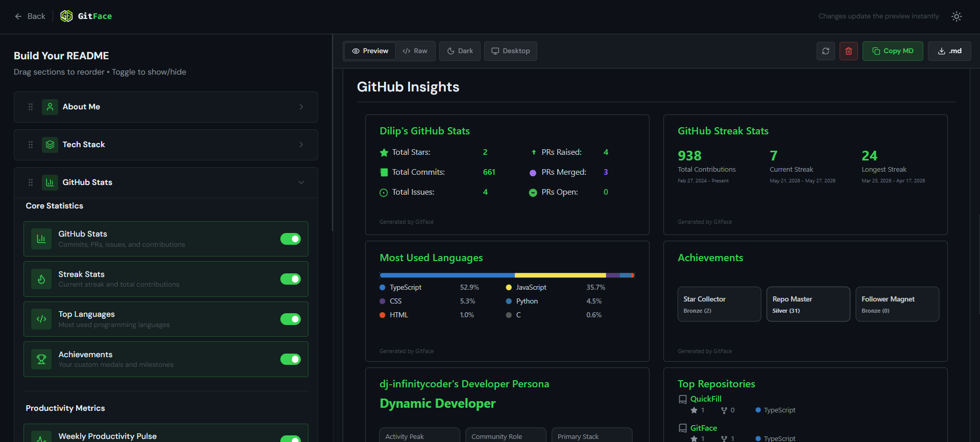Screen dimensions: 980x442
Task: Turn off the Achievements toggle
Action: click(291, 359)
